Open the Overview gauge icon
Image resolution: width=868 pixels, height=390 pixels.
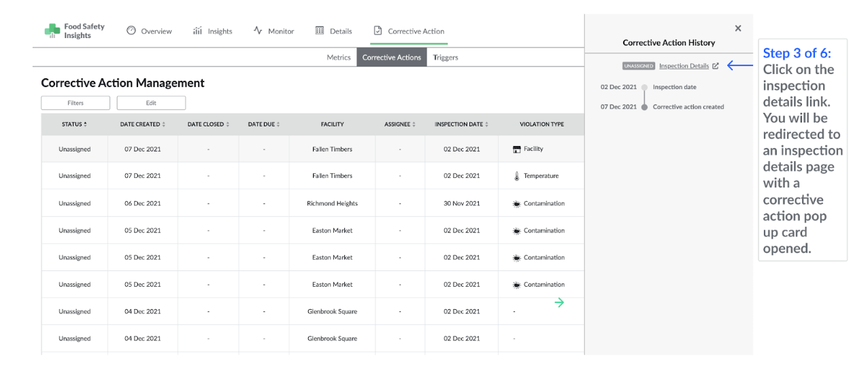pyautogui.click(x=131, y=31)
